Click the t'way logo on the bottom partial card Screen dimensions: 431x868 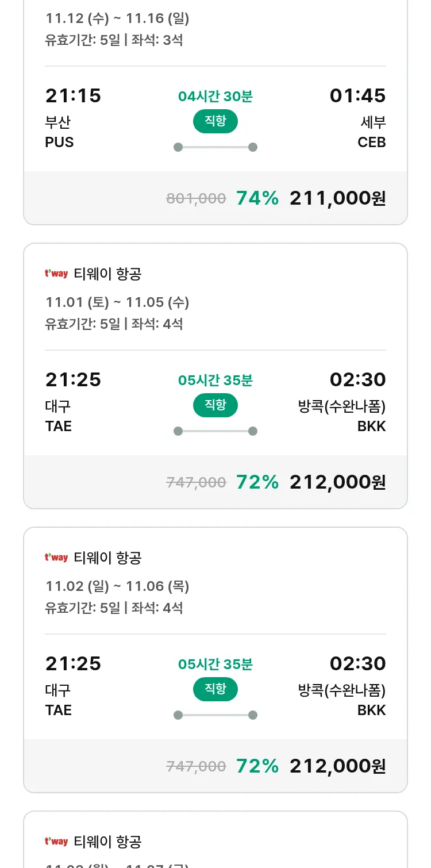pyautogui.click(x=56, y=842)
